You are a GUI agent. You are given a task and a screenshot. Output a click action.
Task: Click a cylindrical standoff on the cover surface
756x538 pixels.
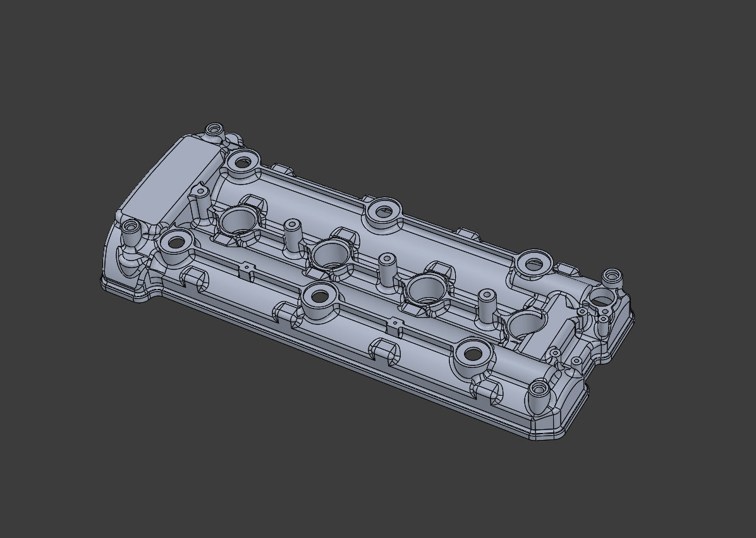coord(487,297)
